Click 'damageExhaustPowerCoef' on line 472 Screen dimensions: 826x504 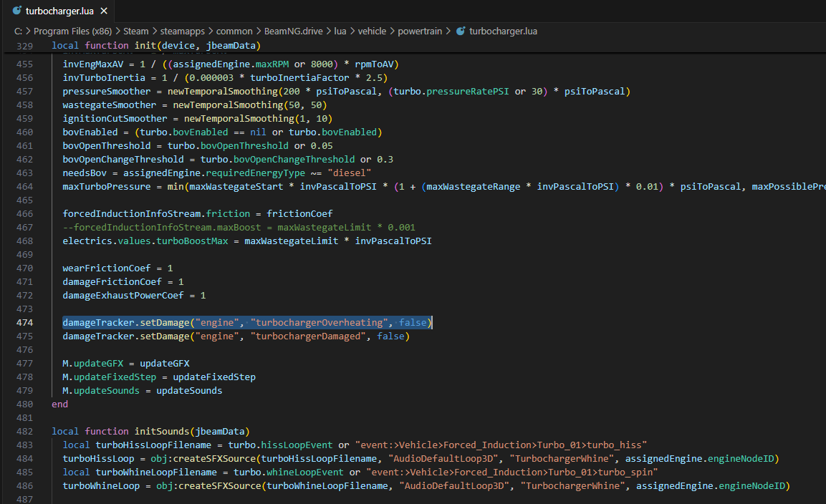pyautogui.click(x=123, y=296)
